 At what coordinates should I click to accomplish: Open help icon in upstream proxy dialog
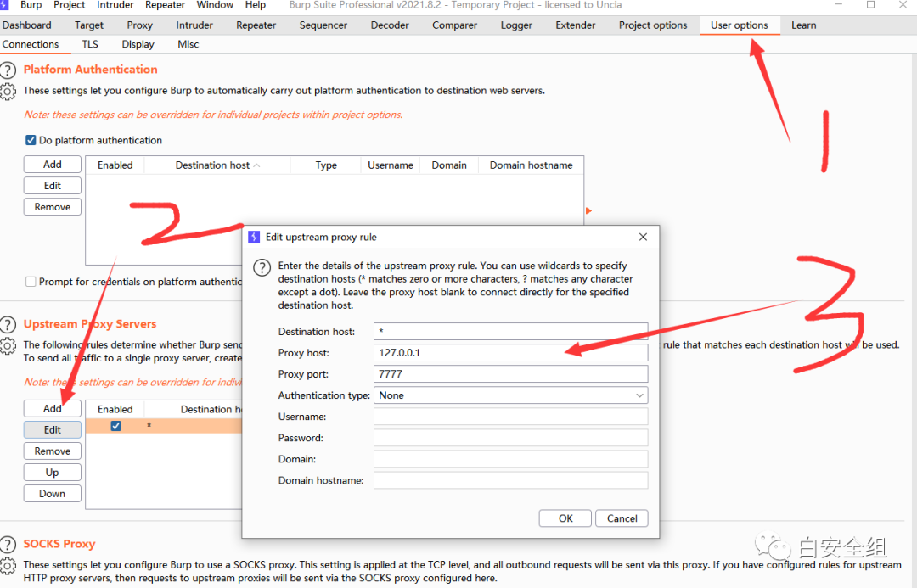pyautogui.click(x=262, y=268)
